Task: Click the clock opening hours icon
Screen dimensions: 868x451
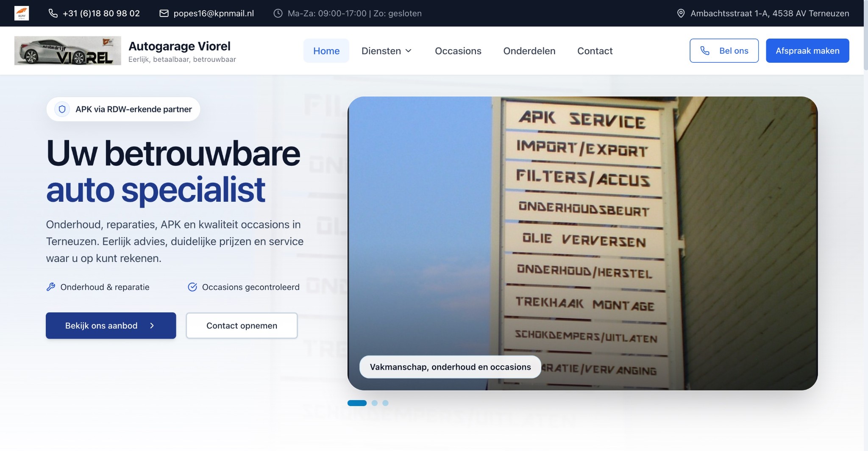Action: tap(278, 13)
